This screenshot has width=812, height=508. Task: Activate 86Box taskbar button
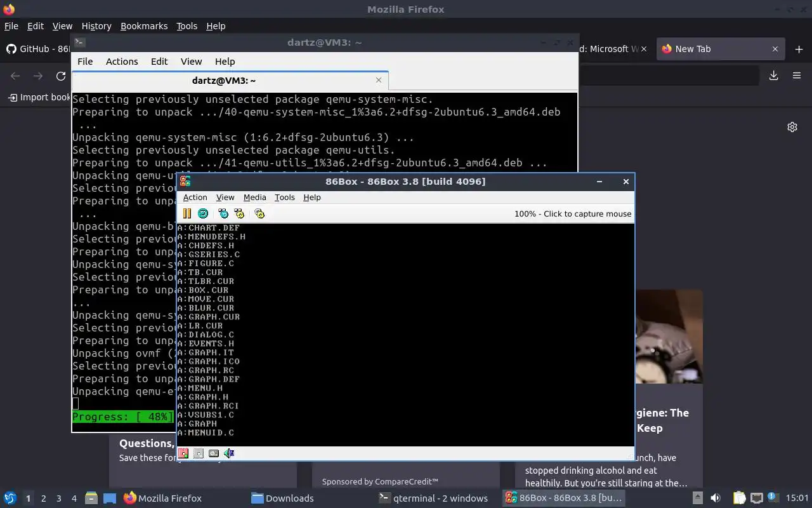(565, 498)
